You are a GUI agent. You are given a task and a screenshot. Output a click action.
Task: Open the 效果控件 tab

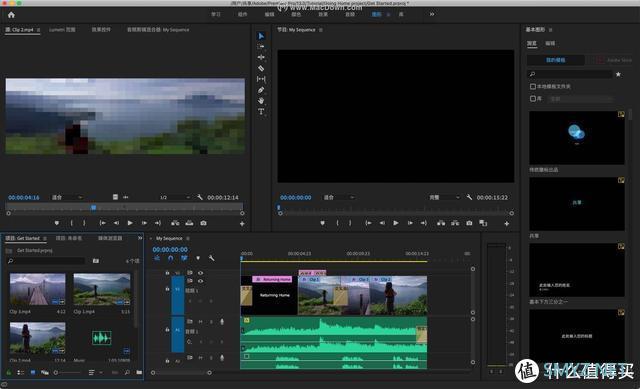101,30
